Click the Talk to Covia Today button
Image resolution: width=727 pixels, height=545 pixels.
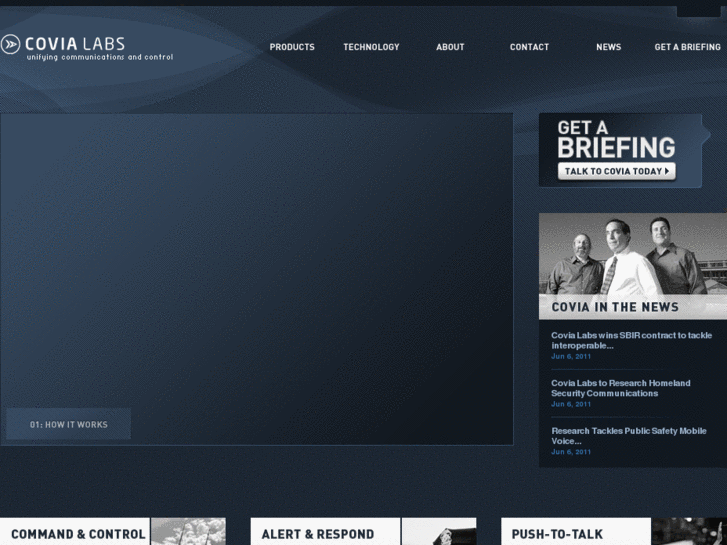617,171
